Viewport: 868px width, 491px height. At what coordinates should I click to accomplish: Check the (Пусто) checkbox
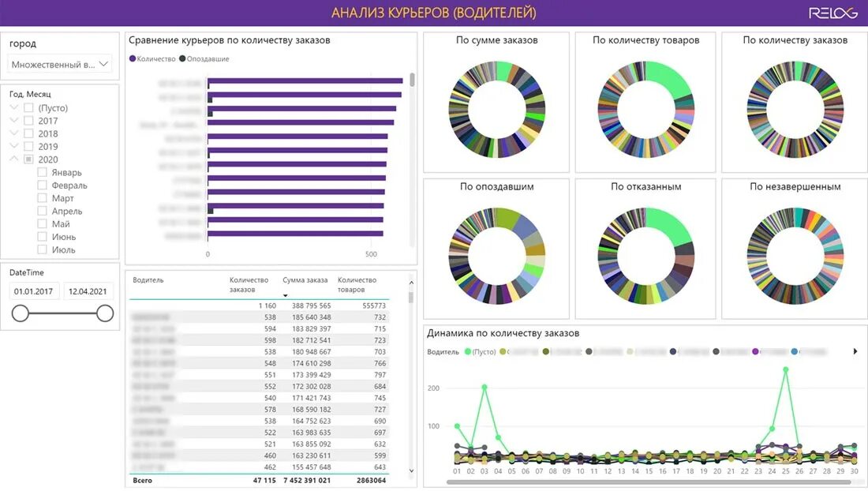28,108
